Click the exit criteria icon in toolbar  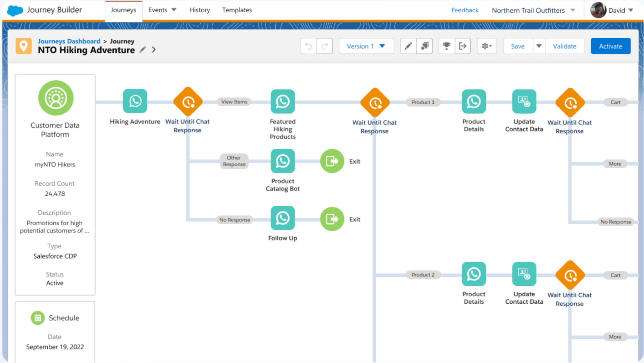coord(463,46)
